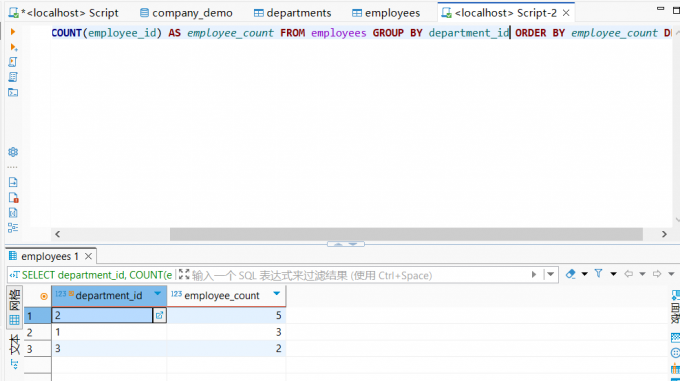Open the SQL console terminal icon
Viewport: 680px width, 381px height.
[13, 92]
